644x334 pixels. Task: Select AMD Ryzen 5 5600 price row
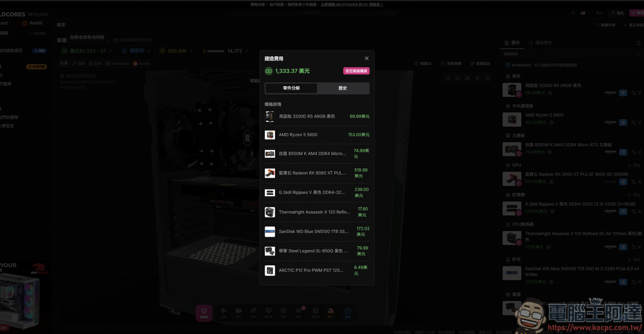317,135
